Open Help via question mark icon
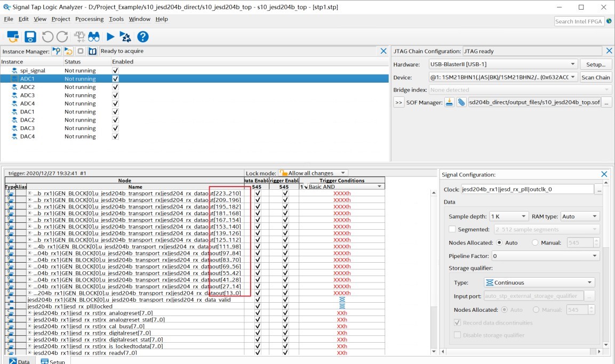 143,37
